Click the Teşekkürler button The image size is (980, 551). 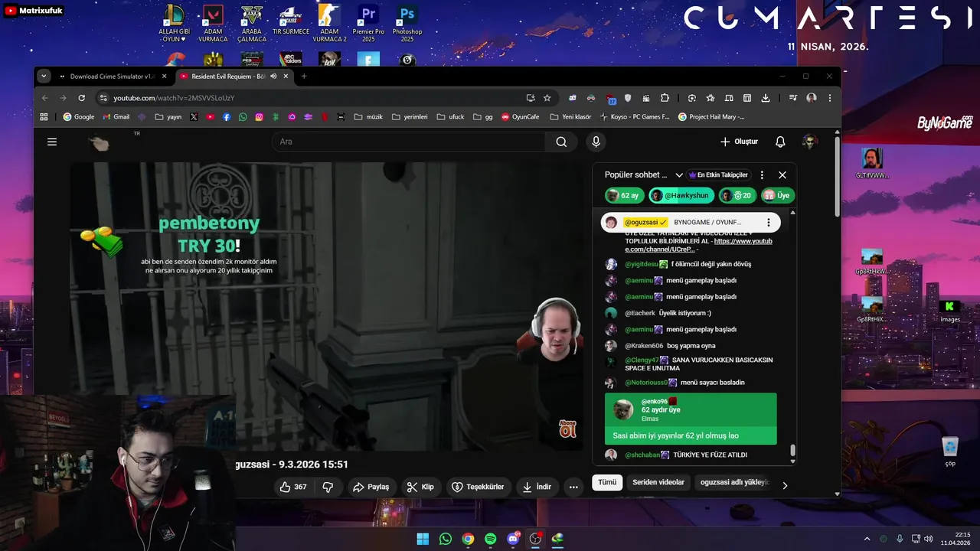[478, 487]
